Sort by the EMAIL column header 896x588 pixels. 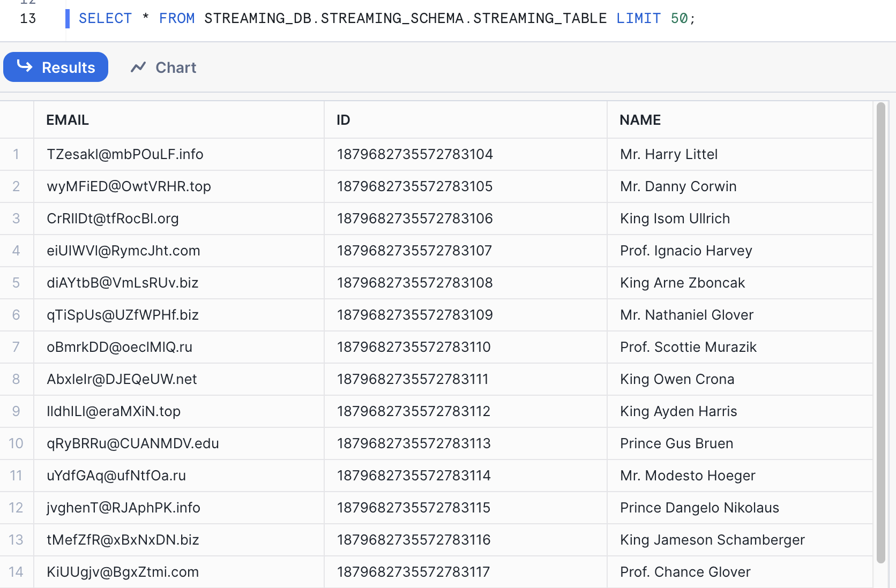click(x=68, y=120)
